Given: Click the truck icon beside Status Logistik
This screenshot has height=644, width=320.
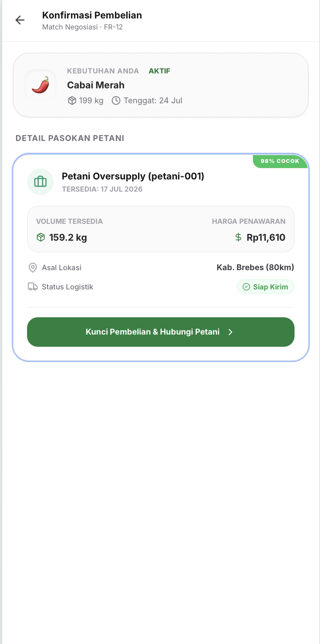Looking at the screenshot, I should tap(33, 287).
